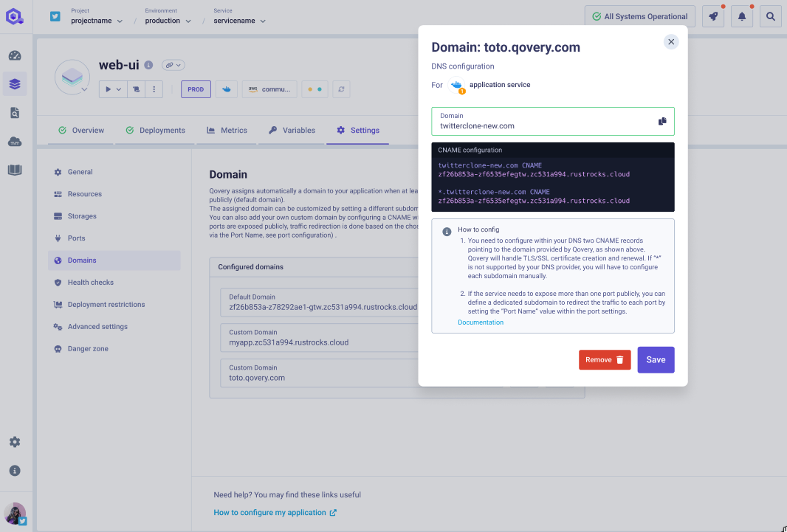Click the PROD environment badge
The height and width of the screenshot is (532, 787).
196,89
